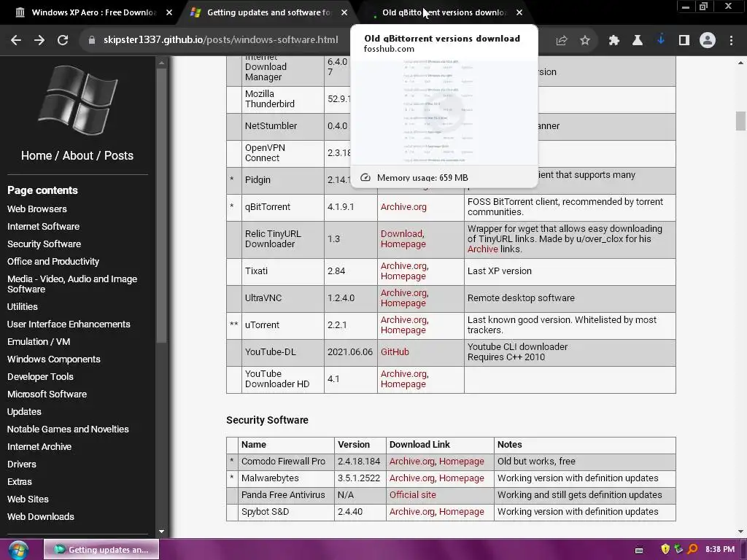Open the About page link

[77, 156]
